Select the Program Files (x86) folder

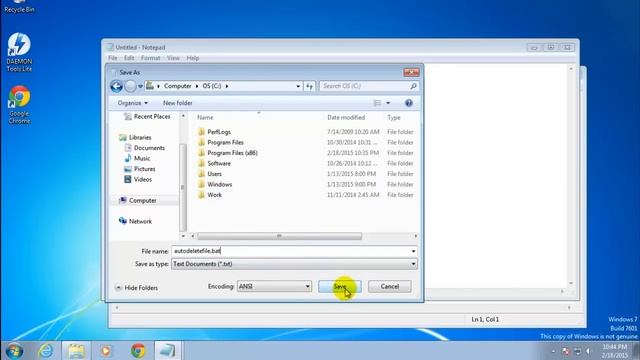(228, 153)
